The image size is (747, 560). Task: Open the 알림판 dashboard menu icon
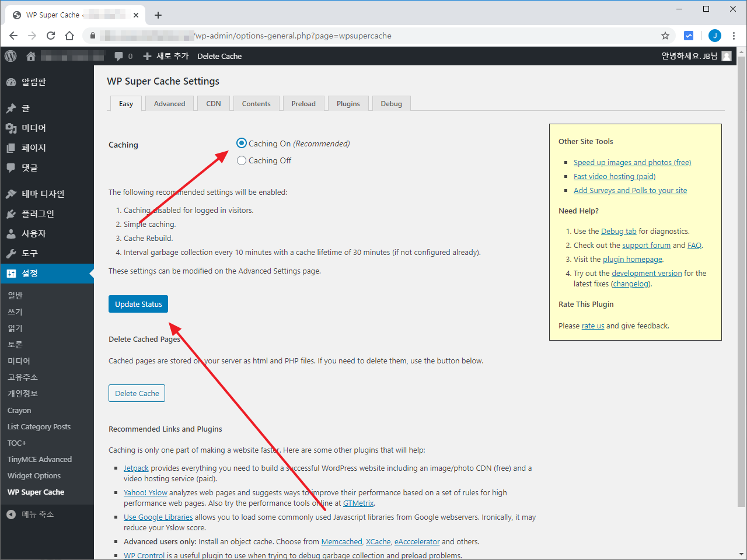coord(11,82)
